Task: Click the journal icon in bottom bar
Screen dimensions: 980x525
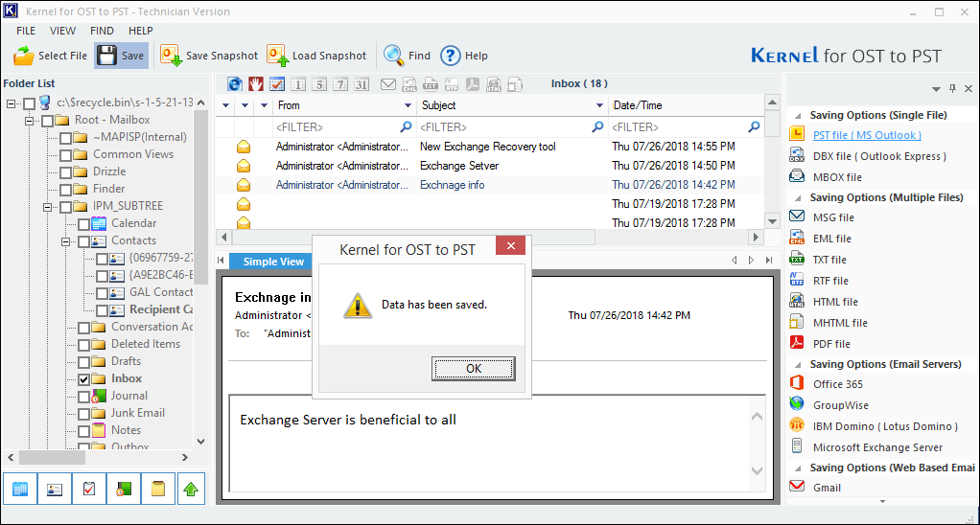Action: coord(123,489)
